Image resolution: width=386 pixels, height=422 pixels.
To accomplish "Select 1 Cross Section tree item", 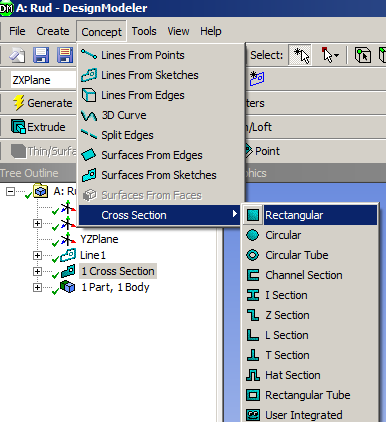I will point(118,271).
